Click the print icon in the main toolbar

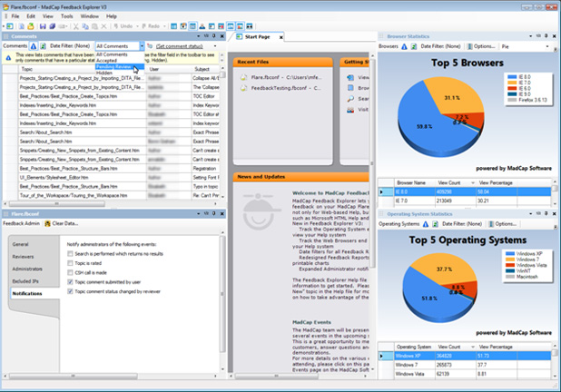click(63, 26)
